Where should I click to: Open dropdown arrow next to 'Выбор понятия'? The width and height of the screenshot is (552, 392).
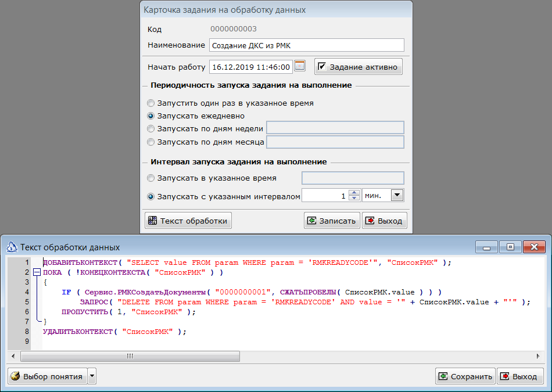coord(92,376)
